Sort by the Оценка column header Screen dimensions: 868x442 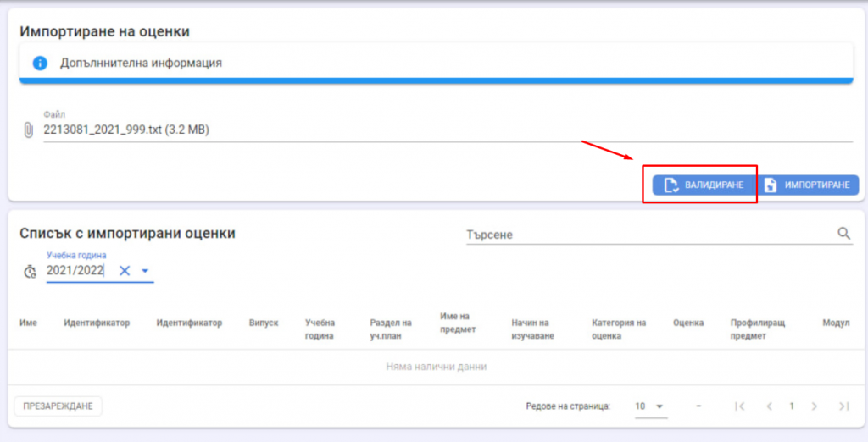[x=687, y=323]
